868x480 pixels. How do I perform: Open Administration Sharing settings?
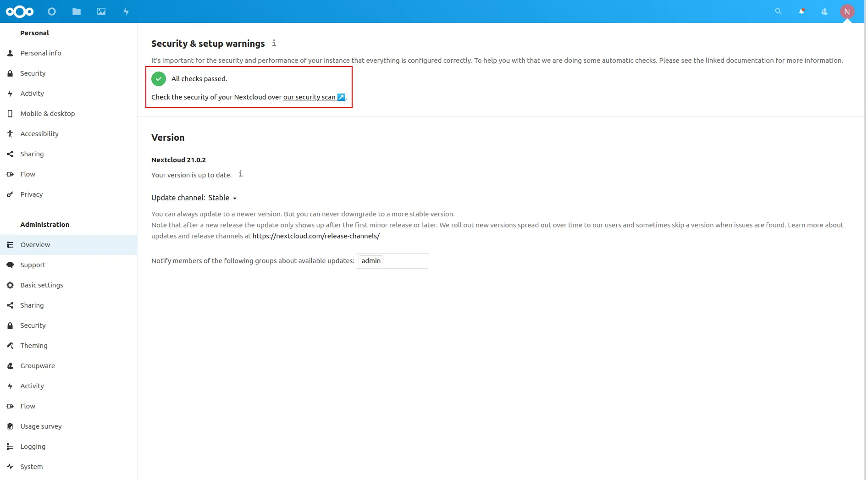[x=69, y=305]
